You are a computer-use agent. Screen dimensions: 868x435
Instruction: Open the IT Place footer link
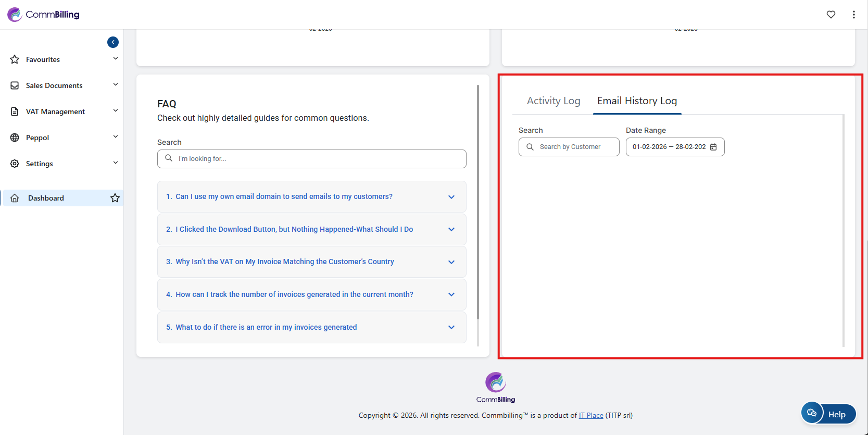point(591,415)
